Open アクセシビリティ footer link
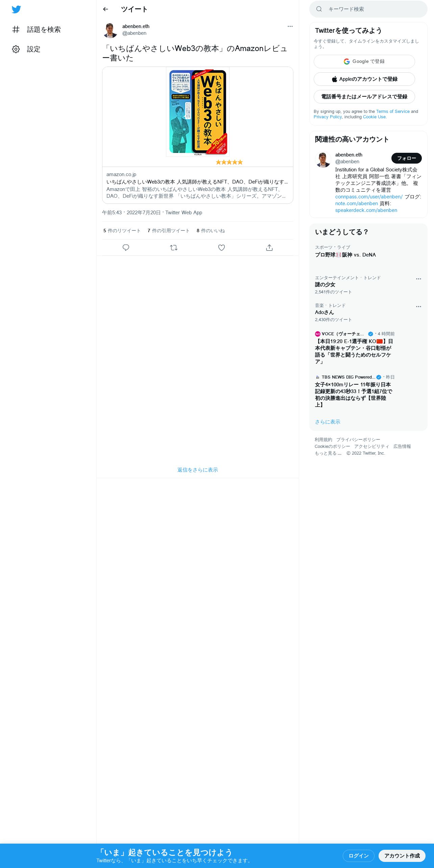 (372, 447)
